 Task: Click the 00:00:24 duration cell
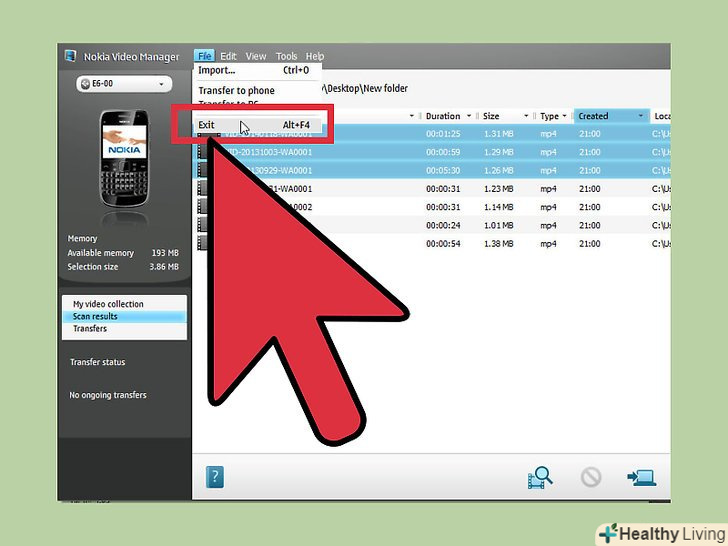(x=443, y=225)
